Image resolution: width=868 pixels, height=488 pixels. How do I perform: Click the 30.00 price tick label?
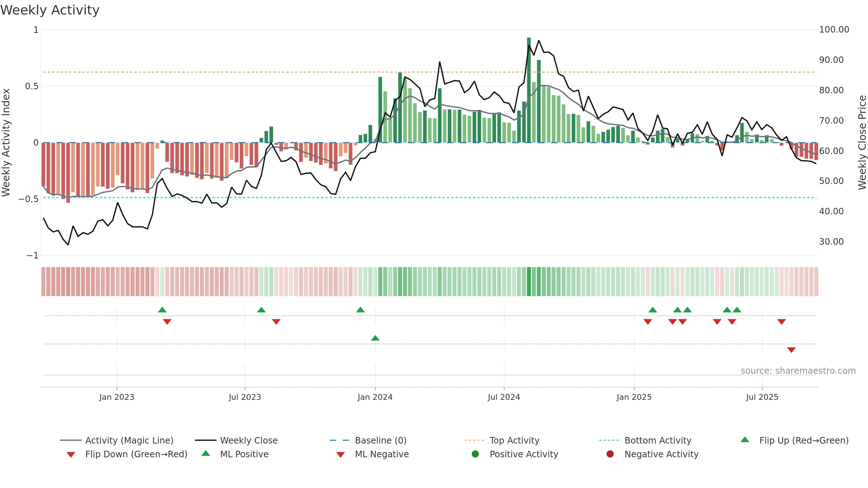[x=831, y=241]
